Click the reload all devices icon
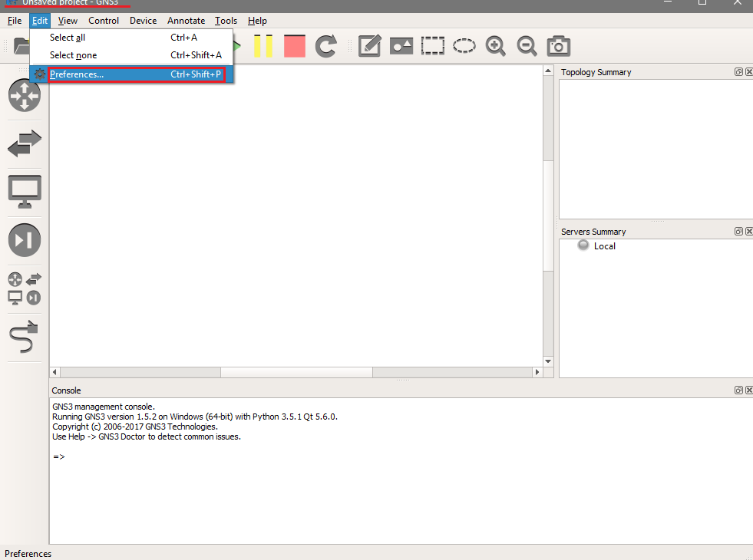Viewport: 753px width, 560px height. [325, 46]
